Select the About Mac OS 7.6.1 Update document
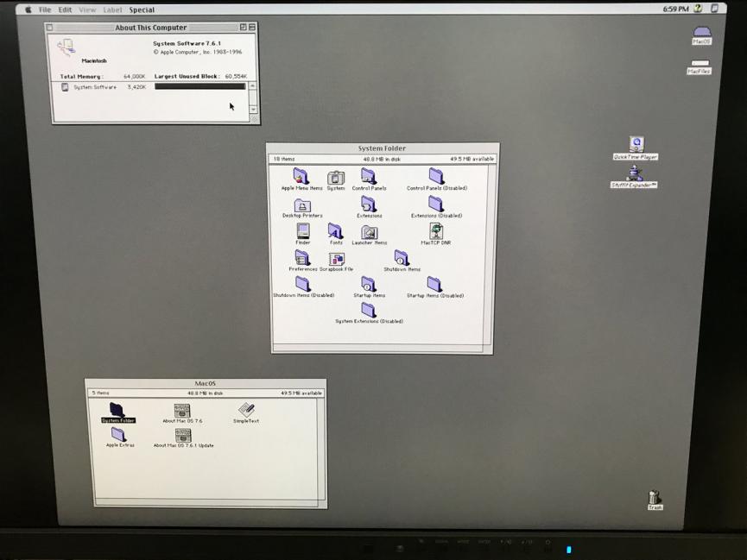Viewport: 747px width, 560px height. pos(183,436)
